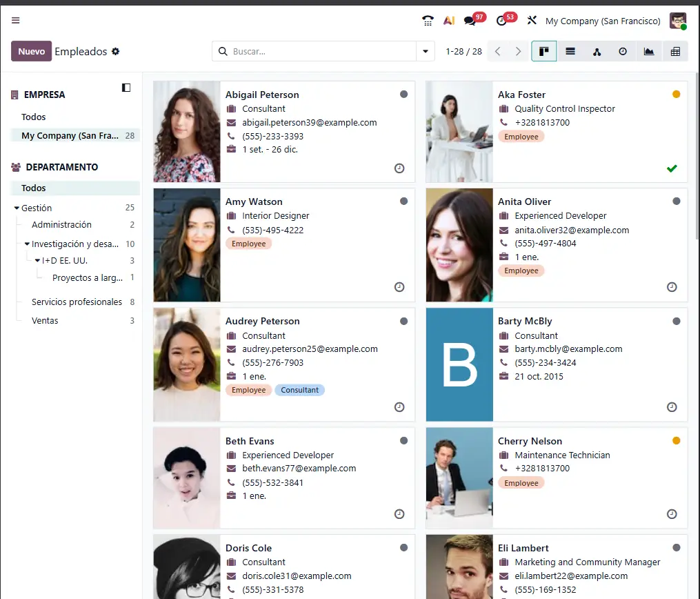
Task: Open the debug tools wrench icon
Action: pyautogui.click(x=532, y=21)
